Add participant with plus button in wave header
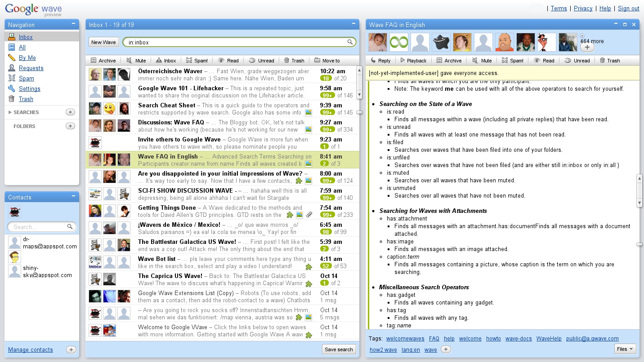 pyautogui.click(x=587, y=47)
